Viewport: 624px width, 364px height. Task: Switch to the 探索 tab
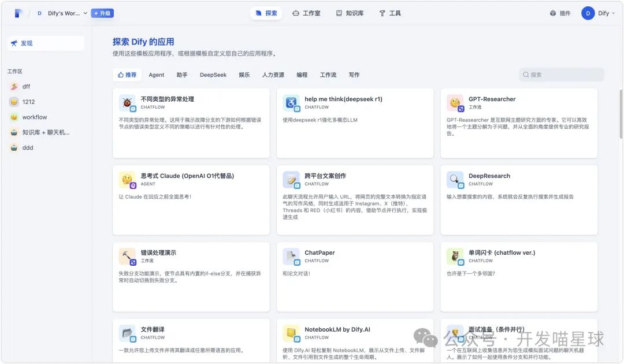point(266,13)
